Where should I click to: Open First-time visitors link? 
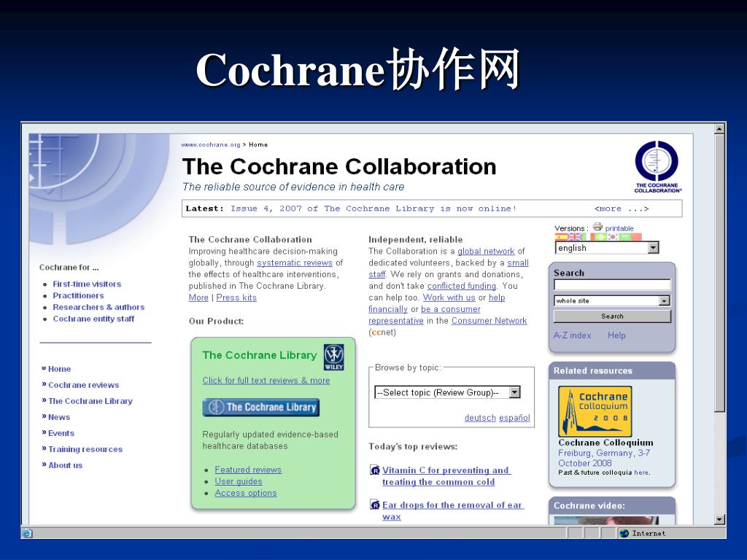87,284
